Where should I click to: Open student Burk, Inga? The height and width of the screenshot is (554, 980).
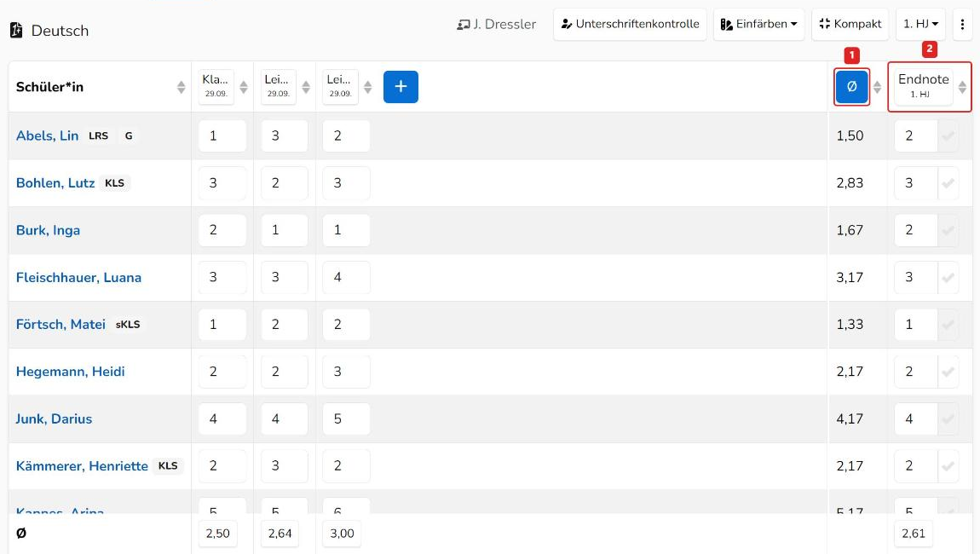coord(48,230)
